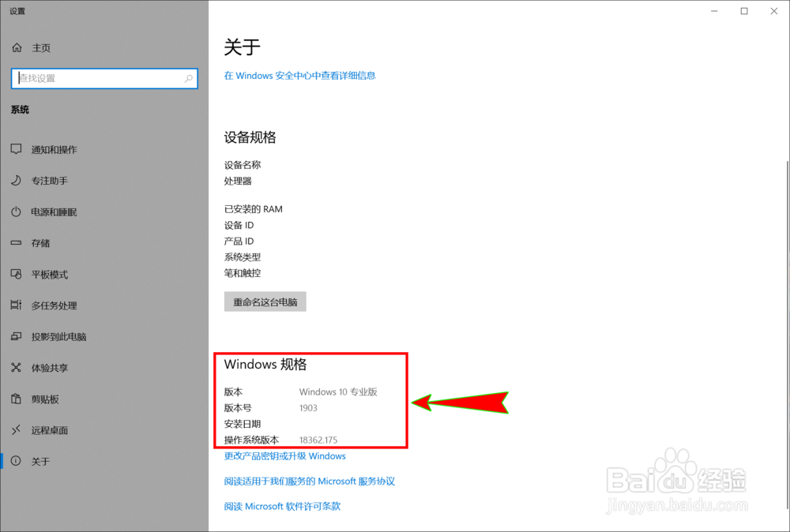Click the search magnifier in 查找设置

pos(188,78)
